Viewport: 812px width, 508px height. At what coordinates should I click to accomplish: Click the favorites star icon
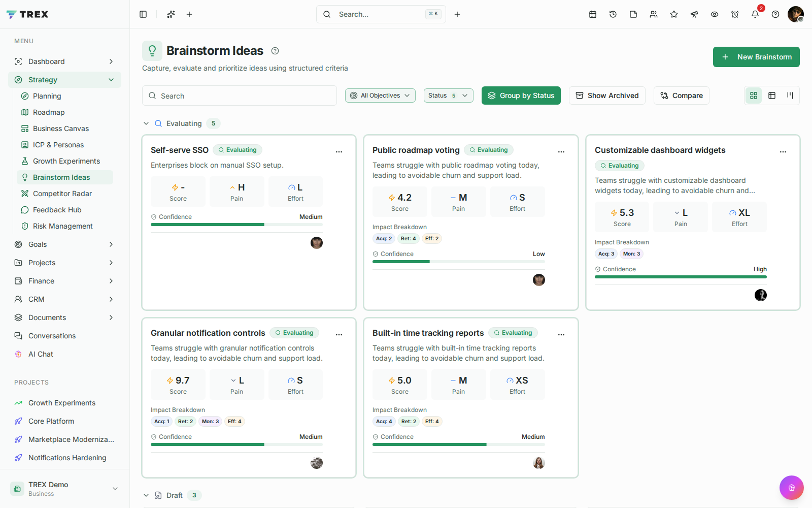(x=674, y=14)
